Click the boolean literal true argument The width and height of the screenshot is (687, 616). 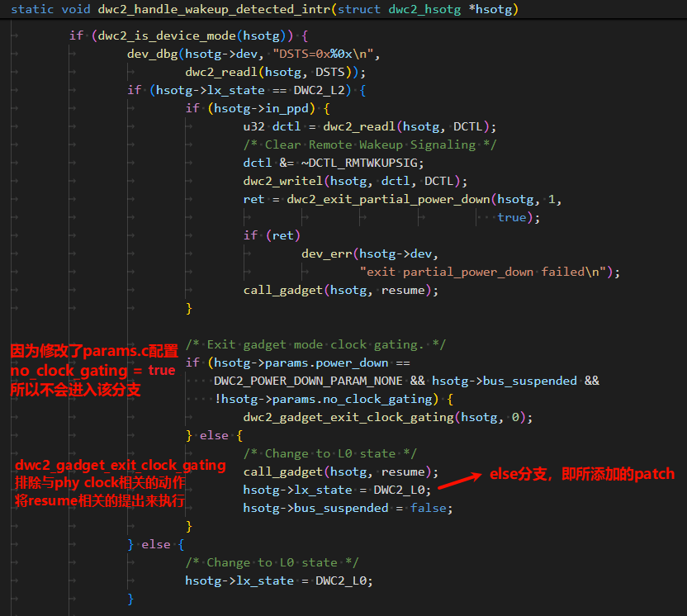pos(512,217)
